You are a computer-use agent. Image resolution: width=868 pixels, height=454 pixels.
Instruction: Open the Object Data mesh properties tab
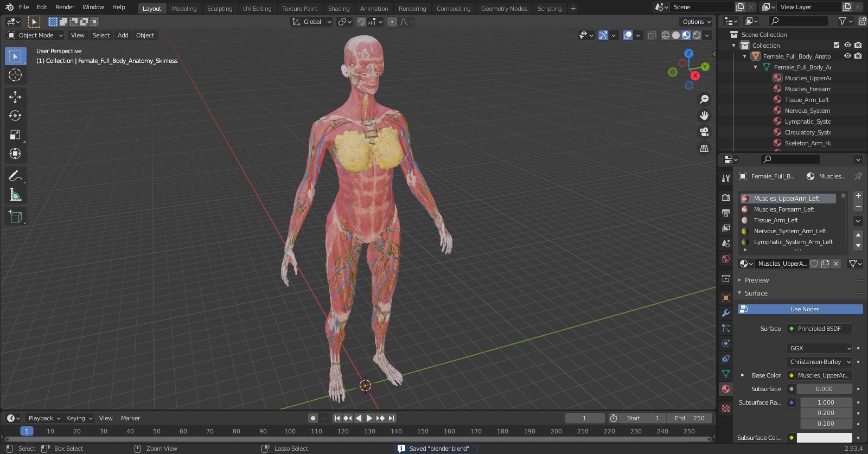pos(726,374)
